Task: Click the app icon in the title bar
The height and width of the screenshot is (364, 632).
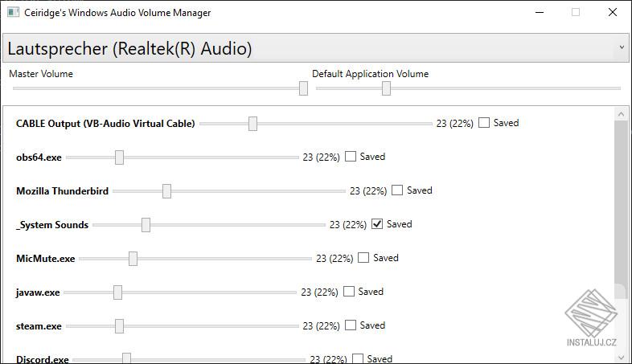Action: pos(13,12)
